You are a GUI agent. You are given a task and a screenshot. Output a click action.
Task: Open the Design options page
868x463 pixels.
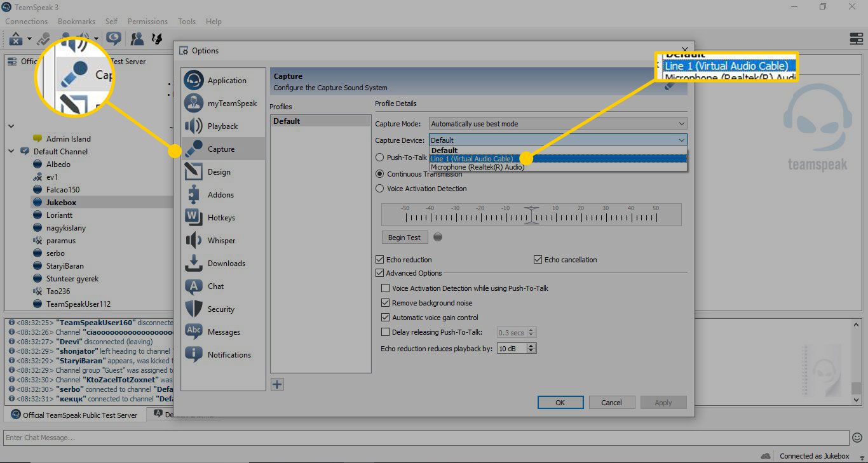(x=223, y=172)
